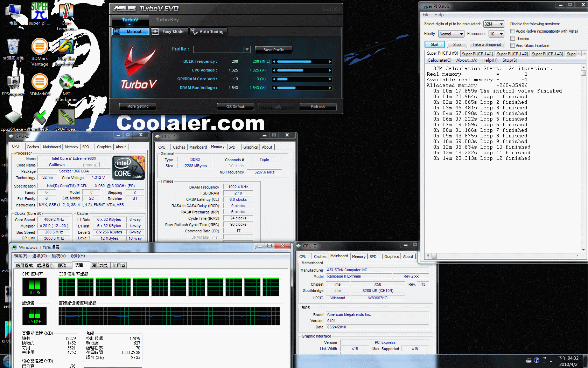Decrease CPU Voltage with left arrow
Viewport: 588px width, 368px height.
tap(274, 70)
